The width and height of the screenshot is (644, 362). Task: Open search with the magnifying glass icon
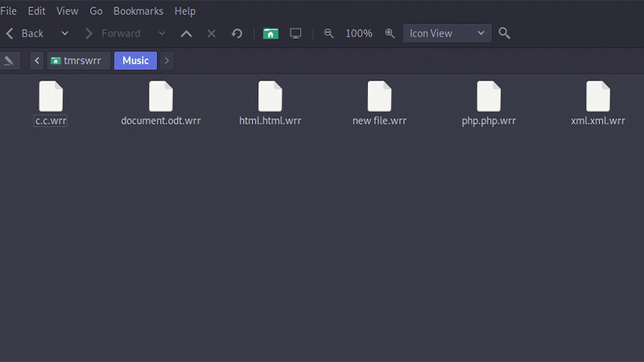pos(505,34)
